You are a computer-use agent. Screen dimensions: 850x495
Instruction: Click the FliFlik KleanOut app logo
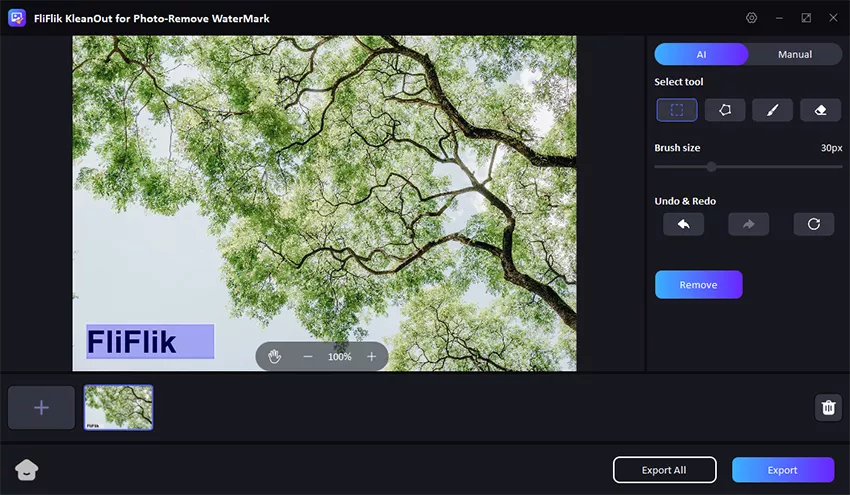[x=17, y=18]
